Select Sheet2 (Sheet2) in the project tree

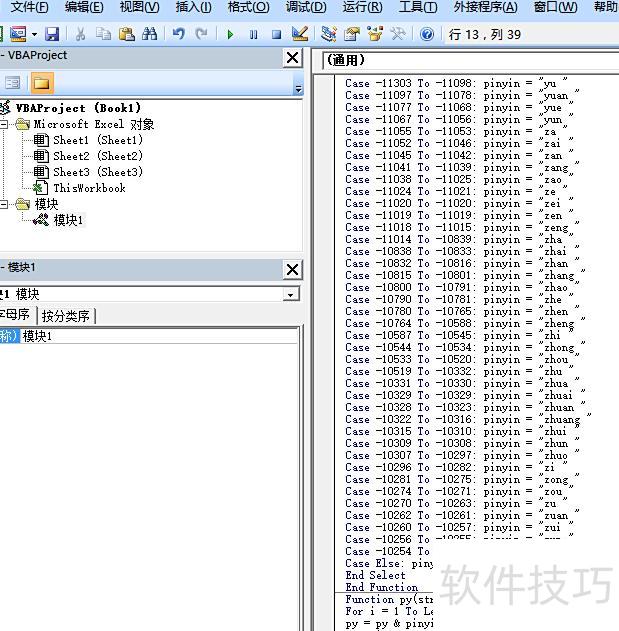coord(97,156)
